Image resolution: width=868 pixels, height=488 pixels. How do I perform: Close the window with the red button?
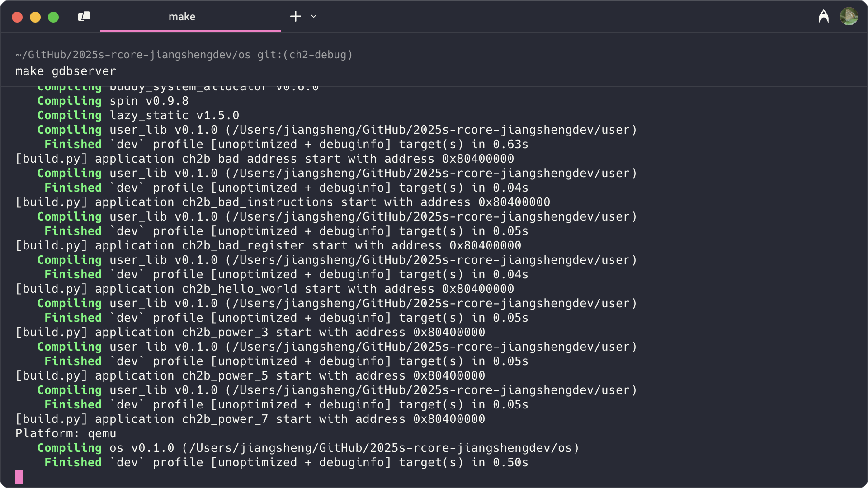coord(17,17)
